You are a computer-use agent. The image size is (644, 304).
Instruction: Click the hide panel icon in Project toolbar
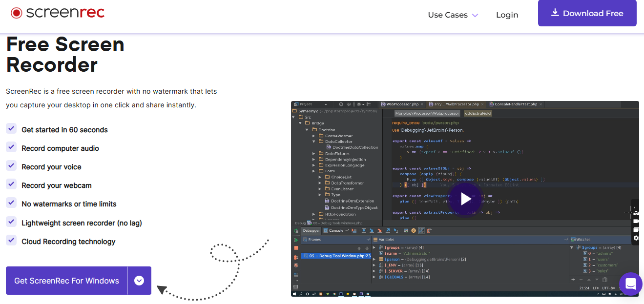coord(369,104)
